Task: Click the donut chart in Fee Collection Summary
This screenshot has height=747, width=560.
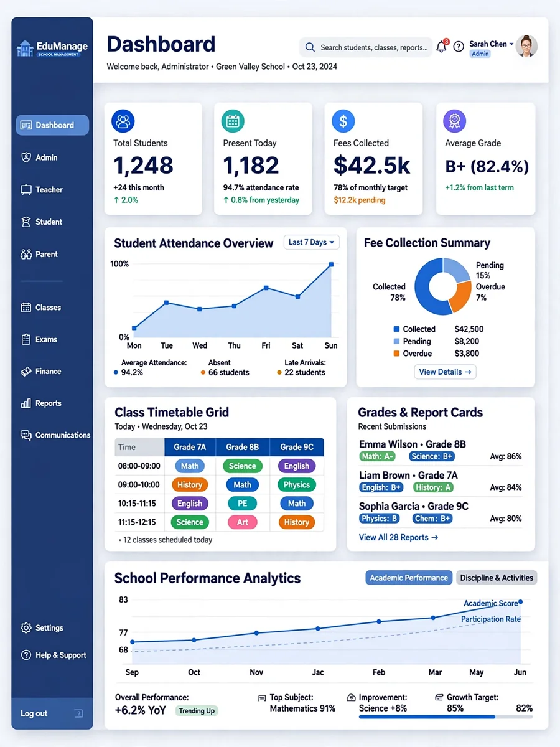Action: coord(442,286)
